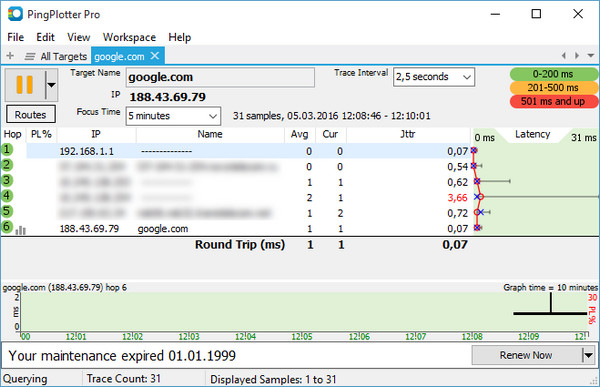Open the View menu
Screen dimensions: 600x387
coord(78,37)
